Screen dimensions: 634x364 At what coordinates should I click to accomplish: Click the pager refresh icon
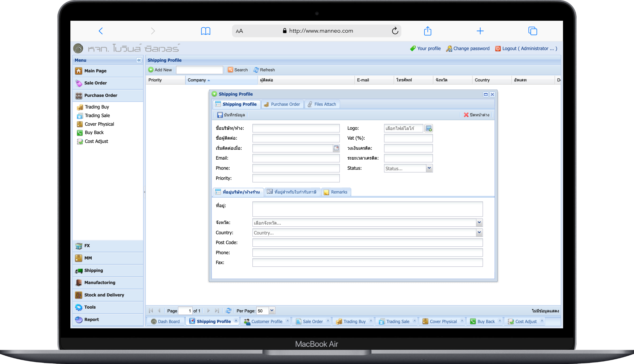coord(228,311)
